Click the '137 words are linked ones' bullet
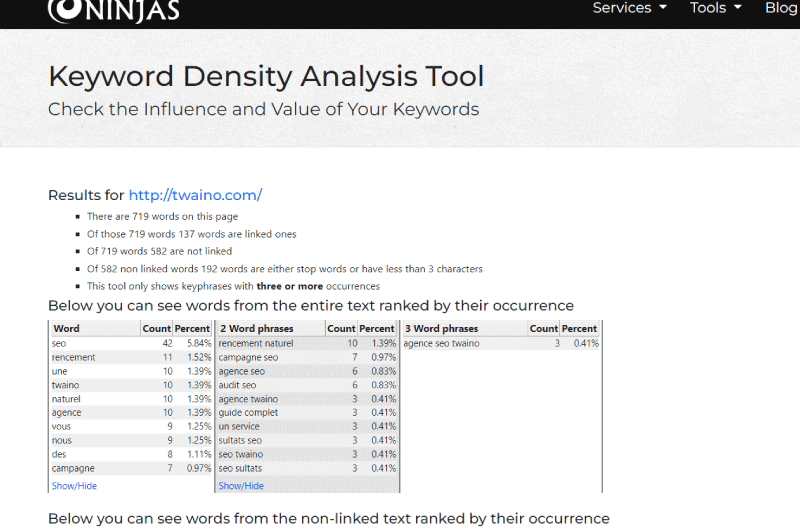Viewport: 800px width, 530px height. point(191,234)
